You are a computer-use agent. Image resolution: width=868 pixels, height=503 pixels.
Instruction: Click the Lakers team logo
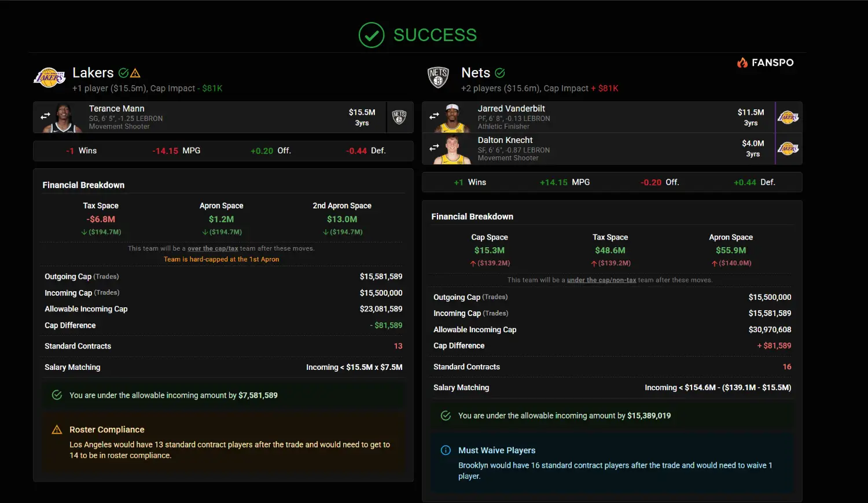click(50, 78)
